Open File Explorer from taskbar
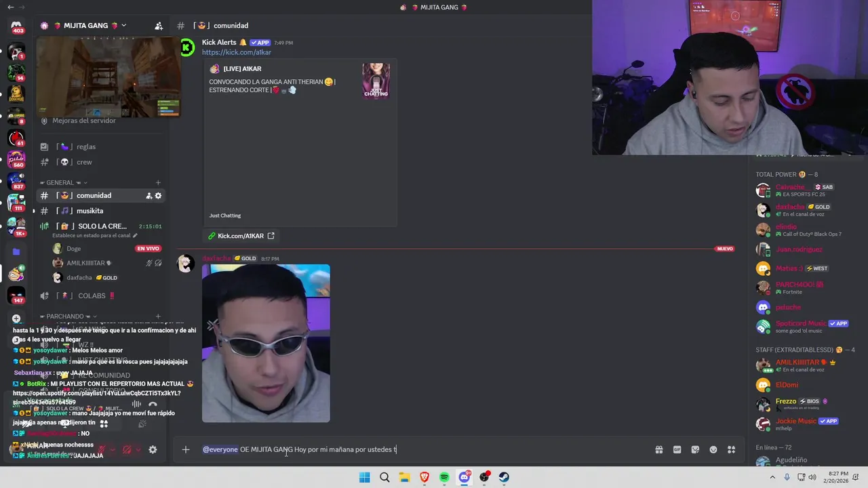868x488 pixels. (x=404, y=477)
